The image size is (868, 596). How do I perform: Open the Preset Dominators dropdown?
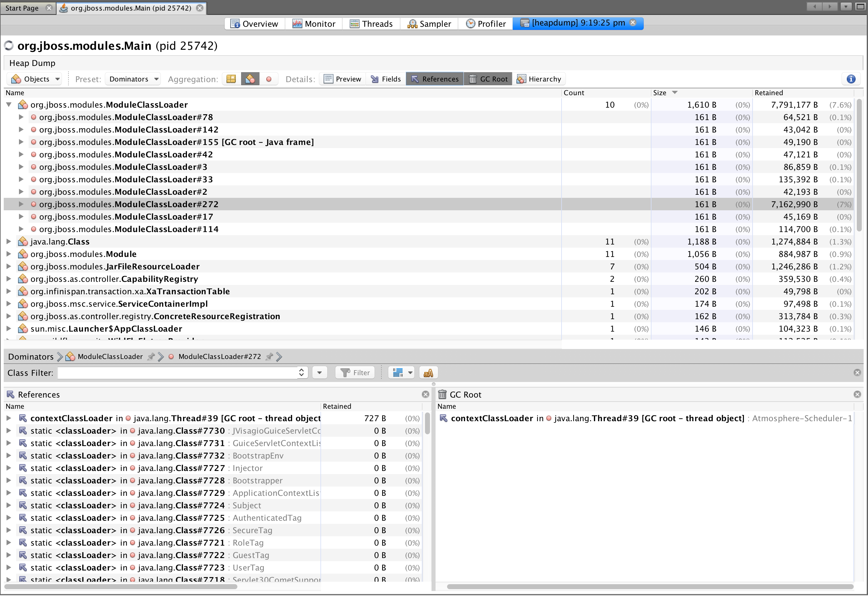(x=133, y=79)
